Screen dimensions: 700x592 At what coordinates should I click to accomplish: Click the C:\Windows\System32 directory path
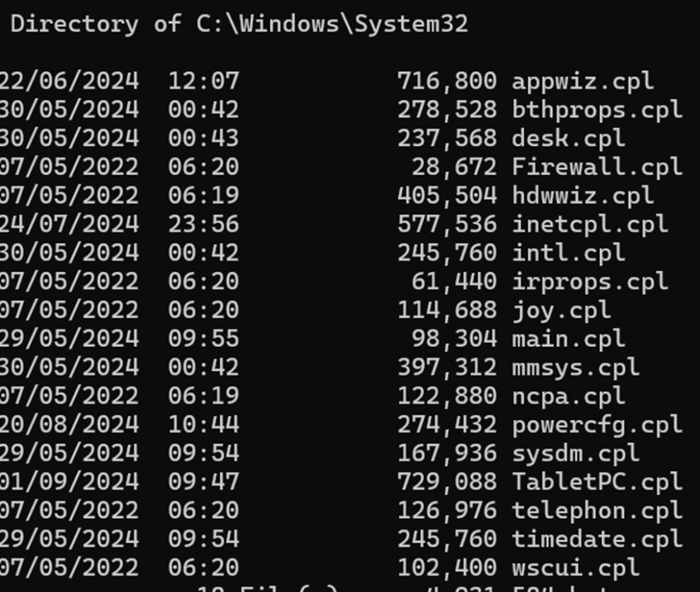coord(332,24)
